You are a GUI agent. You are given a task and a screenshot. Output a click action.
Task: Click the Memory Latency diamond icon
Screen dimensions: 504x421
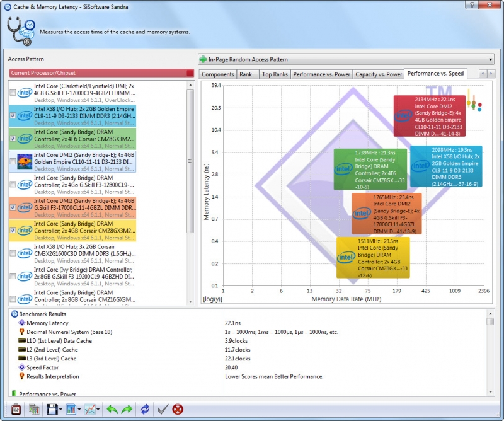pos(22,323)
